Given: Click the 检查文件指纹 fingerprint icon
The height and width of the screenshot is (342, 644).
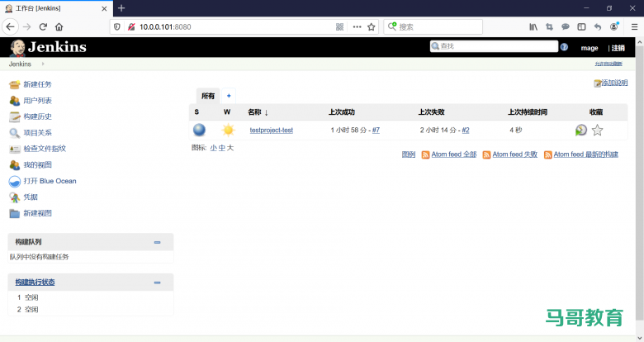Looking at the screenshot, I should pos(14,149).
